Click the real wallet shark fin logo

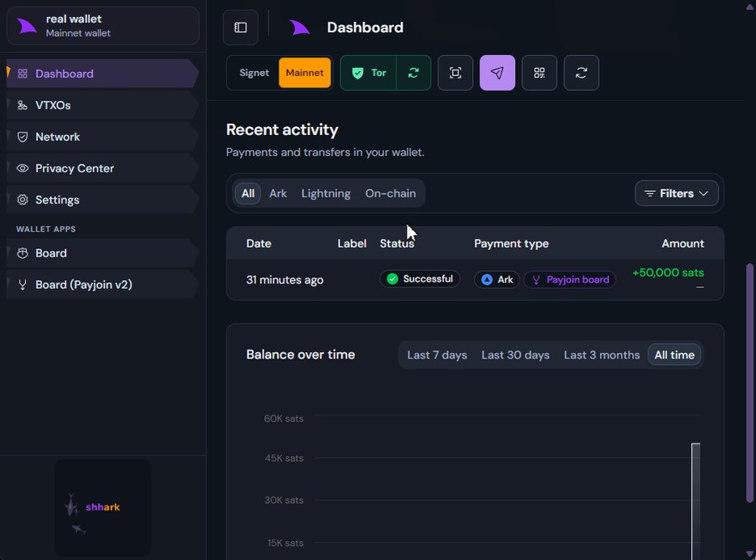click(27, 26)
